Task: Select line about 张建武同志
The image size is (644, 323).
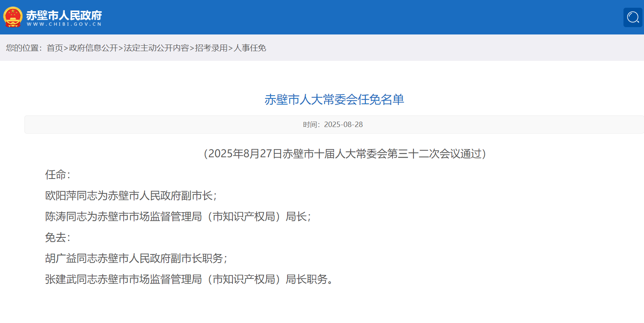Action: pos(189,279)
